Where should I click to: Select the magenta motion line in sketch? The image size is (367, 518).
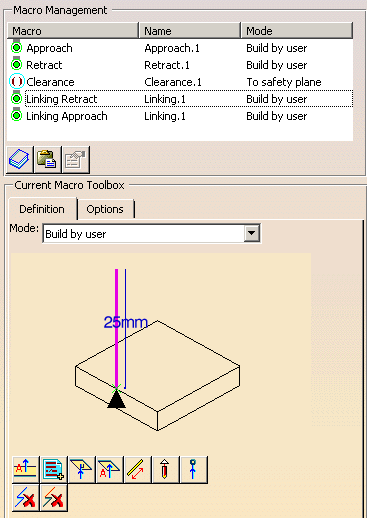pos(116,328)
